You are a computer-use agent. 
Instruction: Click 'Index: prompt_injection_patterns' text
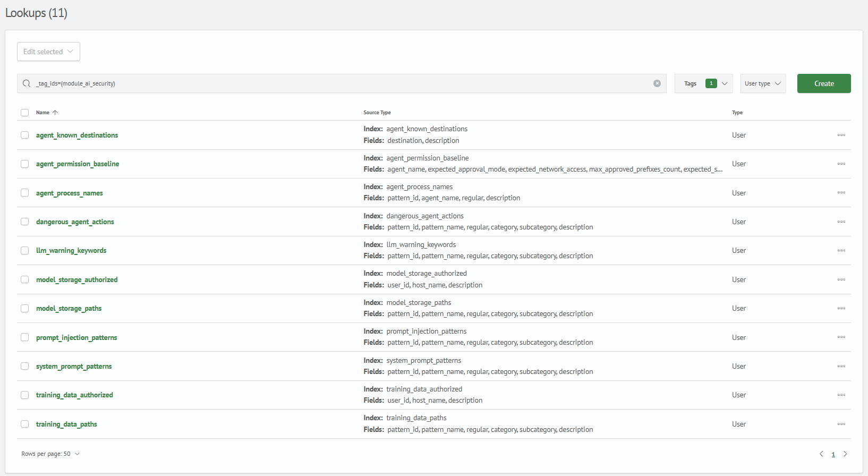(415, 331)
